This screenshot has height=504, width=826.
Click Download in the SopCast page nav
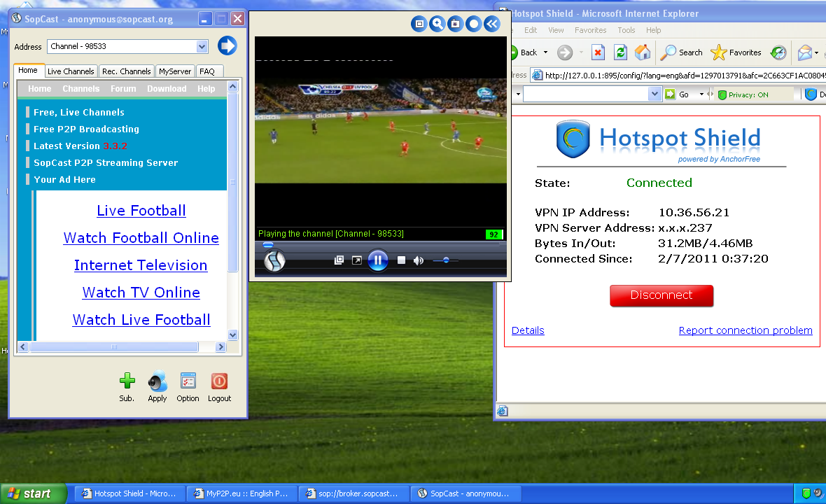click(x=167, y=88)
